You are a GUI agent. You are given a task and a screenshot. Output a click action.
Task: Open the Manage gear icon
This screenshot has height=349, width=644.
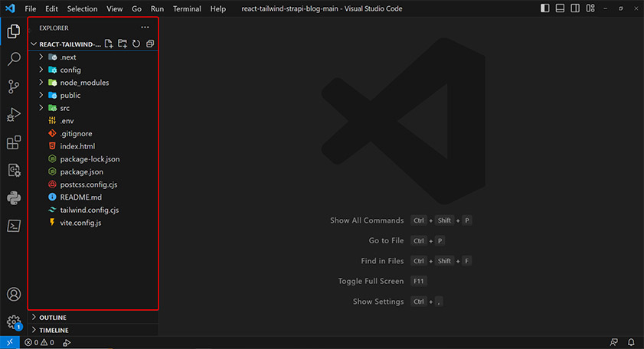click(x=14, y=322)
